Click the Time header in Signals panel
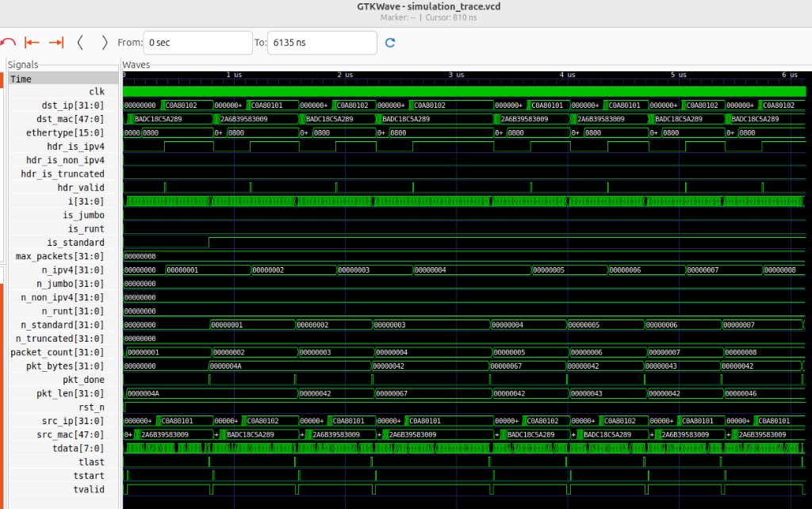812x509 pixels. pos(63,78)
